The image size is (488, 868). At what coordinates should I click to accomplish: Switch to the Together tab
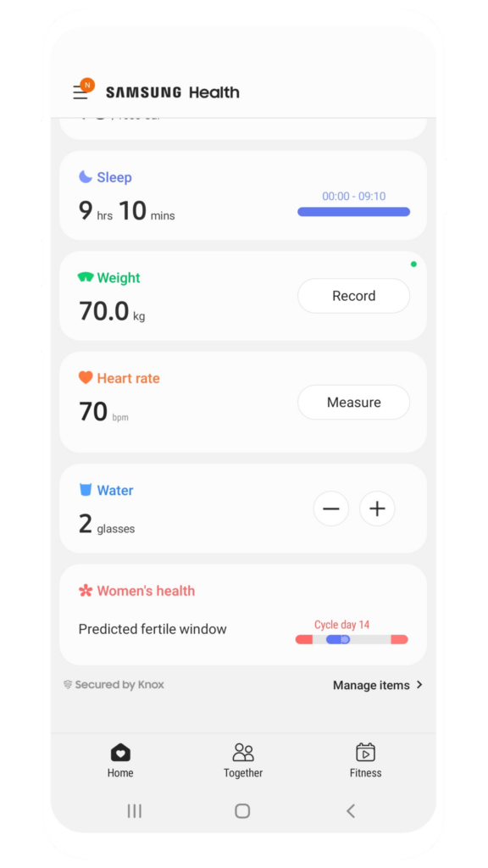pyautogui.click(x=243, y=760)
